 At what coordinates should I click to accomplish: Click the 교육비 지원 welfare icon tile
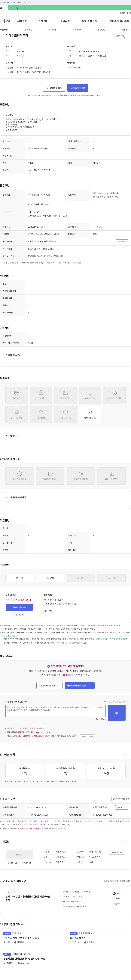[90, 395]
